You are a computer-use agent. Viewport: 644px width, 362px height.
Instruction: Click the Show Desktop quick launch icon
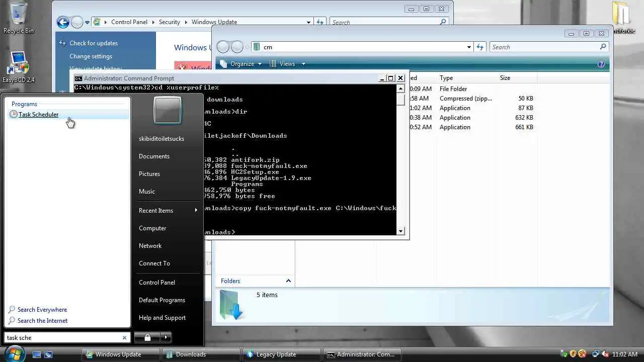click(x=37, y=354)
